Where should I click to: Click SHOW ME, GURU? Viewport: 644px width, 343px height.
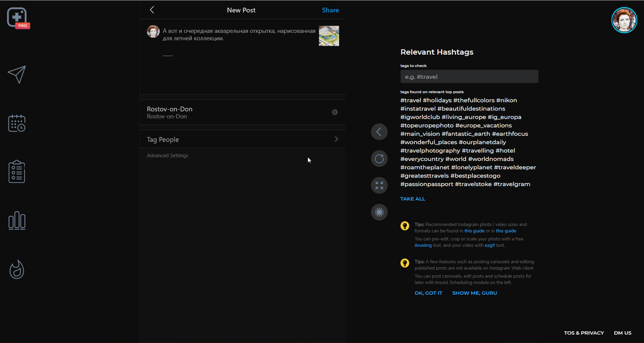(x=474, y=293)
